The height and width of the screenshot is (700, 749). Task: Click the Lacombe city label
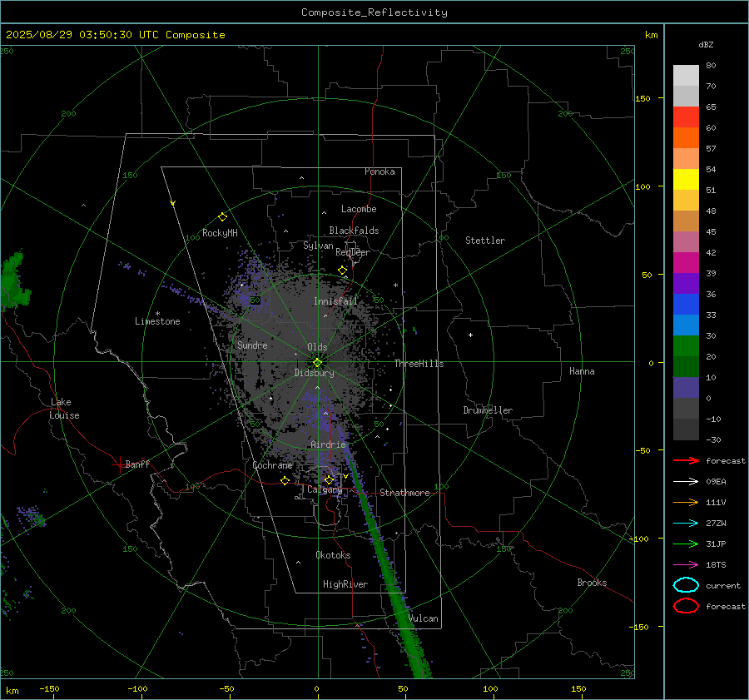[x=359, y=209]
